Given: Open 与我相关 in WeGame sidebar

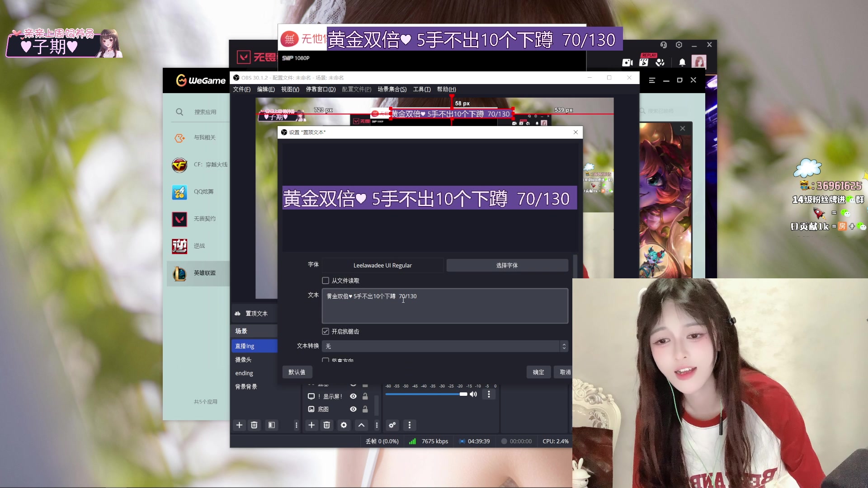Looking at the screenshot, I should 198,137.
